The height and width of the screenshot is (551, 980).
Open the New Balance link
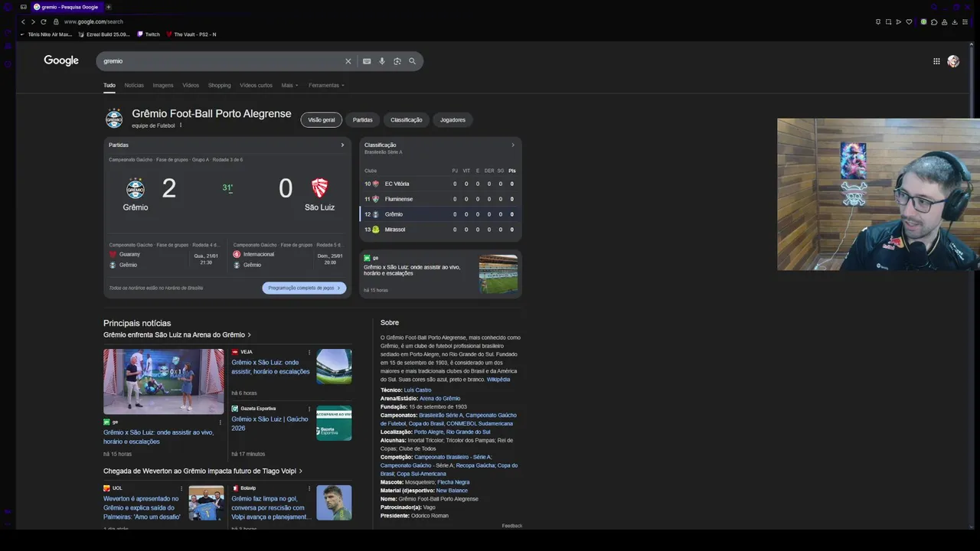pyautogui.click(x=452, y=491)
